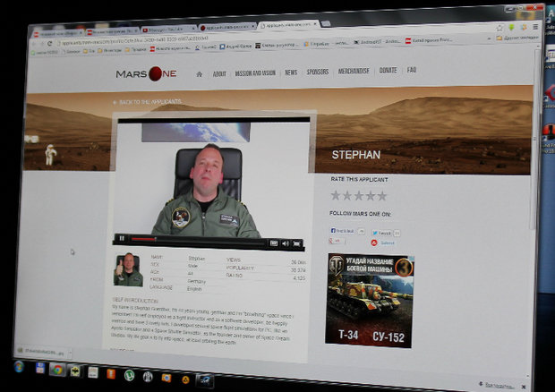The image size is (555, 392).
Task: Rate the applicant with the fifth star
Action: click(382, 195)
